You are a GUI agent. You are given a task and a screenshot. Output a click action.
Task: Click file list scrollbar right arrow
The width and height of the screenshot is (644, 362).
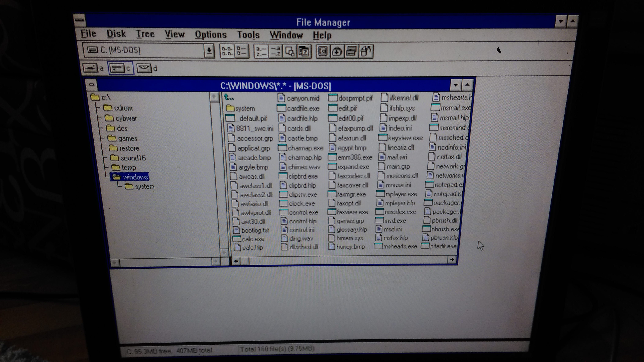pos(451,260)
